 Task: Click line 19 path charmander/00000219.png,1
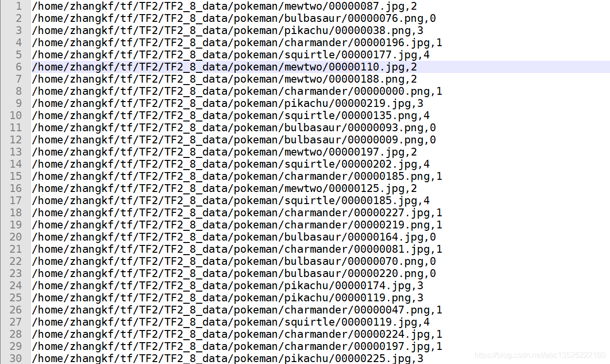237,225
